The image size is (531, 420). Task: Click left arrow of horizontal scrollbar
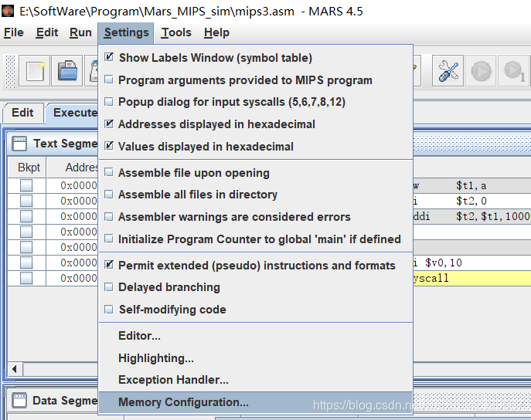[x=15, y=369]
